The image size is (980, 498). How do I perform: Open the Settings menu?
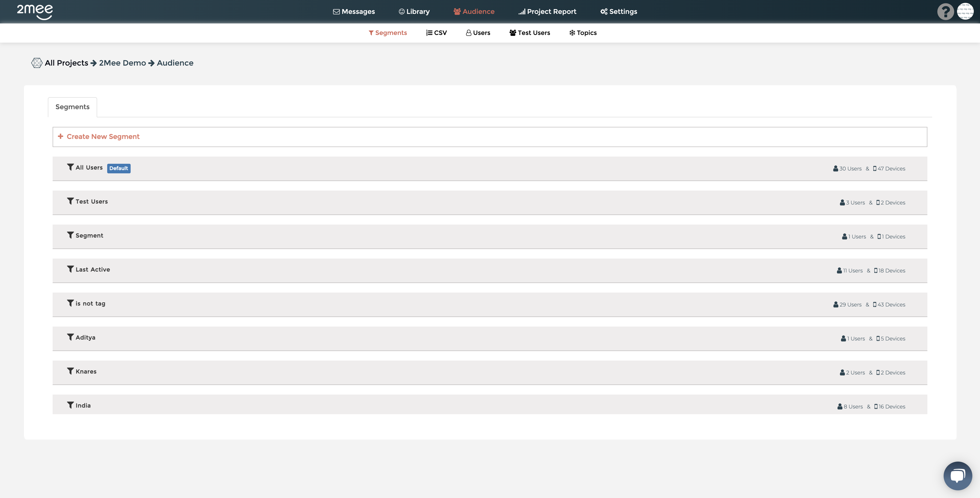(618, 12)
